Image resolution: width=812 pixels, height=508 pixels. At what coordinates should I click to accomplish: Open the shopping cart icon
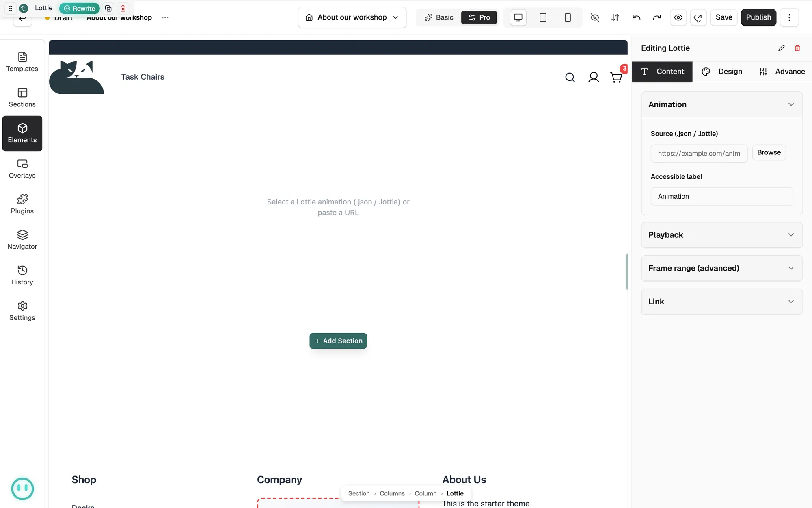click(x=616, y=77)
